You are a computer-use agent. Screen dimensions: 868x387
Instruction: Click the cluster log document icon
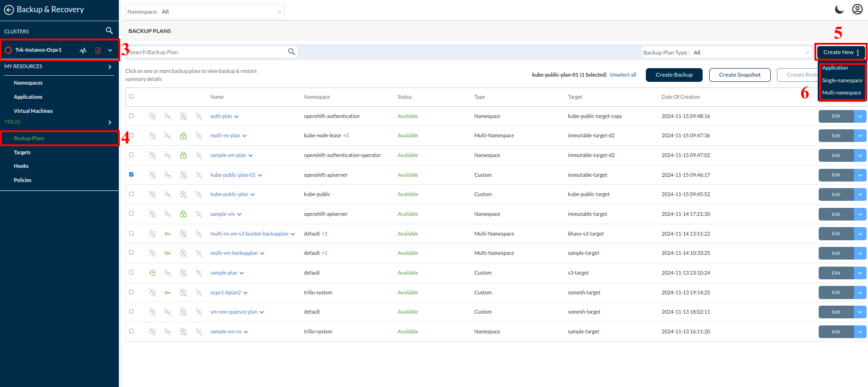pos(98,50)
